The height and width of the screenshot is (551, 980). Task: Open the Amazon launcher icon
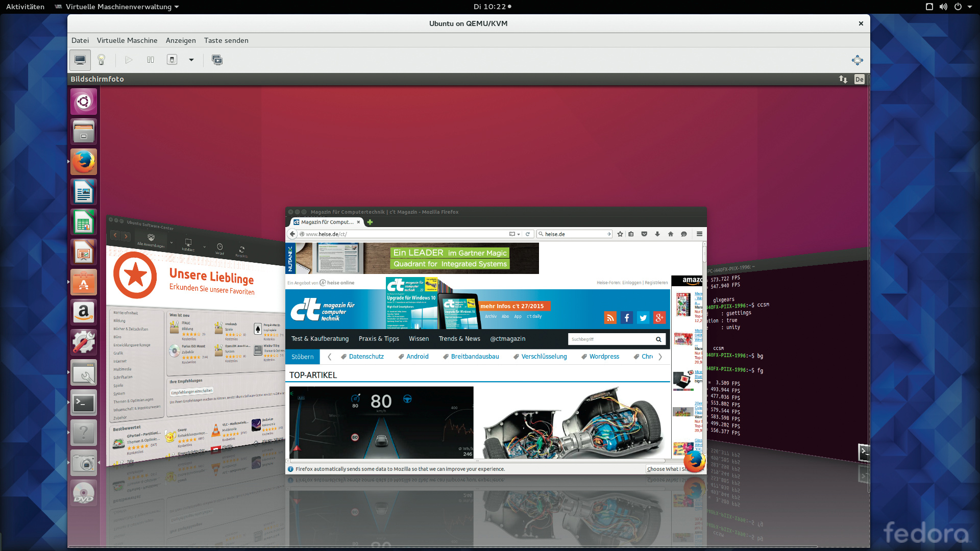point(84,312)
